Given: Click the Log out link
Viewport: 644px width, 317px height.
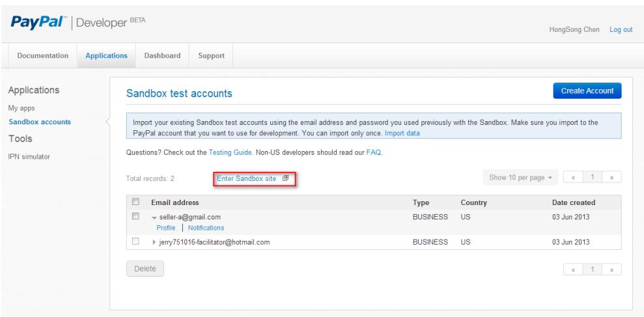Looking at the screenshot, I should [621, 29].
